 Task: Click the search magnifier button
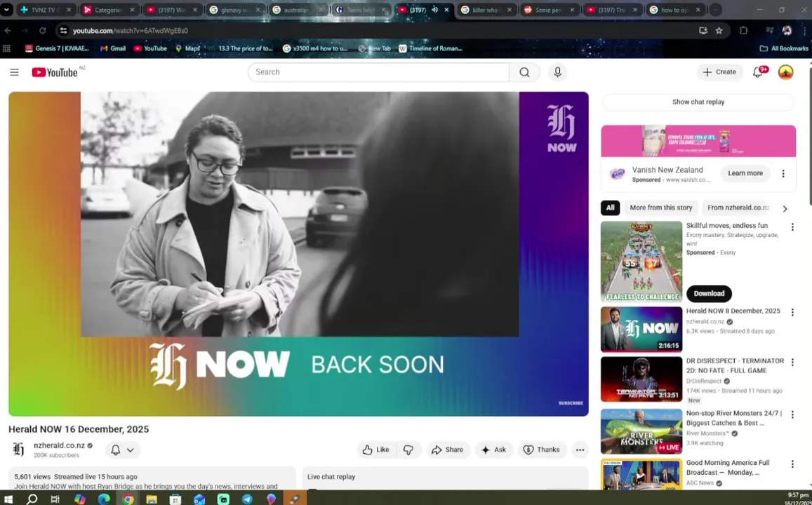coord(524,72)
